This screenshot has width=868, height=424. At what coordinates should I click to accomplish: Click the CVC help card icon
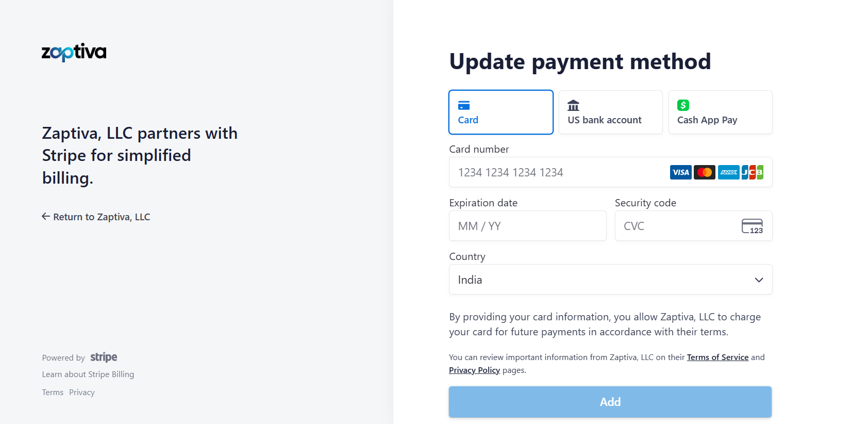point(752,226)
